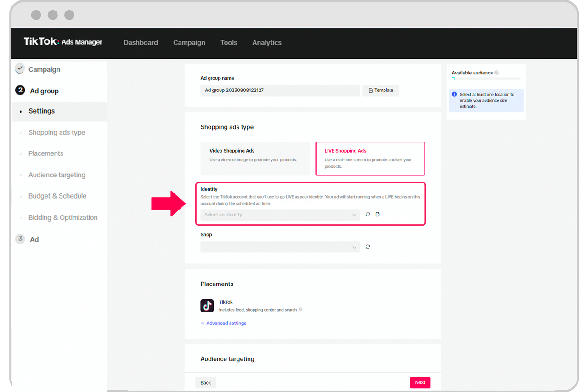Go to Budget & Schedule in sidebar
This screenshot has width=588, height=392.
click(57, 196)
